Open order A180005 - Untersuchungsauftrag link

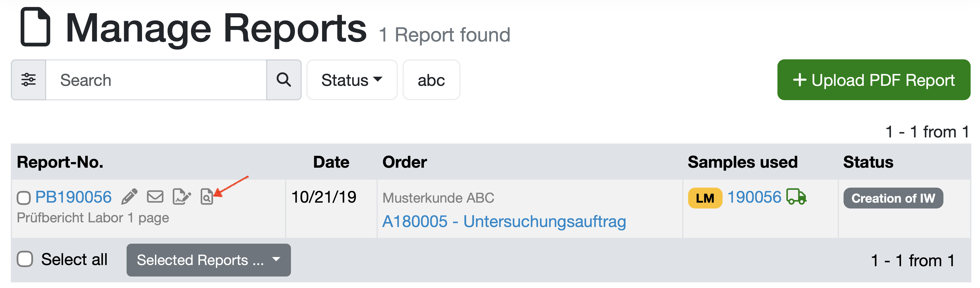(x=504, y=221)
